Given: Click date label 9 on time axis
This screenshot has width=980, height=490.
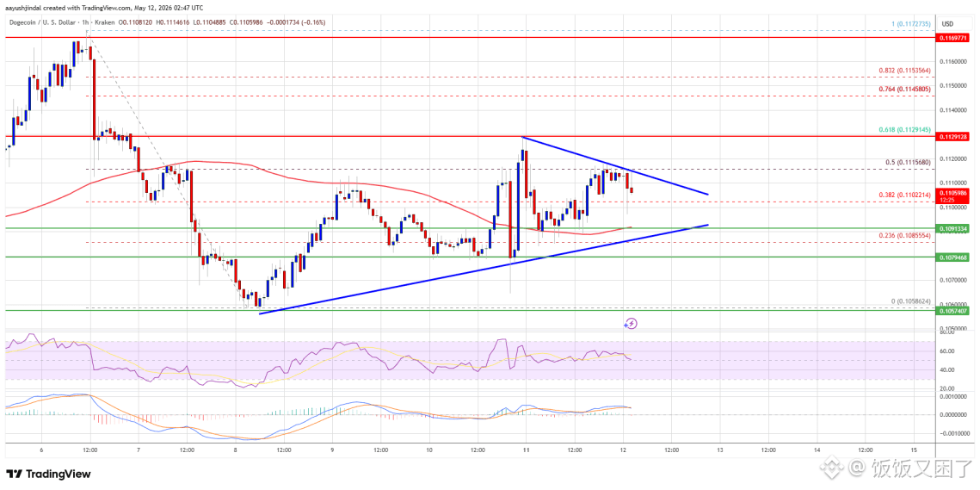Looking at the screenshot, I should (x=332, y=450).
